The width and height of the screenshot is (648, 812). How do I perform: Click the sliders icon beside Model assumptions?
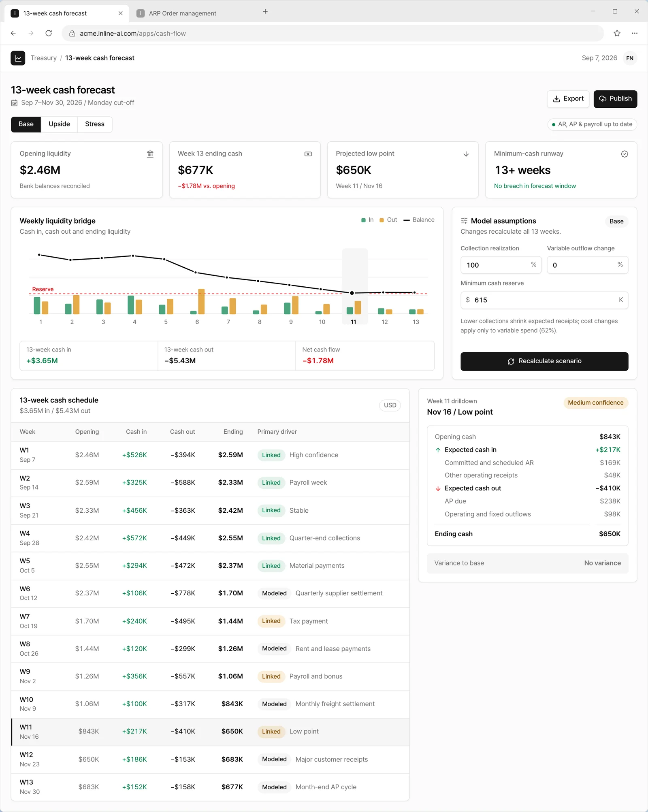464,221
